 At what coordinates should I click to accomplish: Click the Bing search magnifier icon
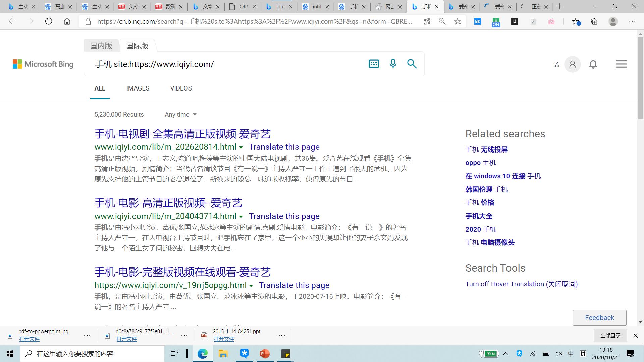(x=412, y=64)
